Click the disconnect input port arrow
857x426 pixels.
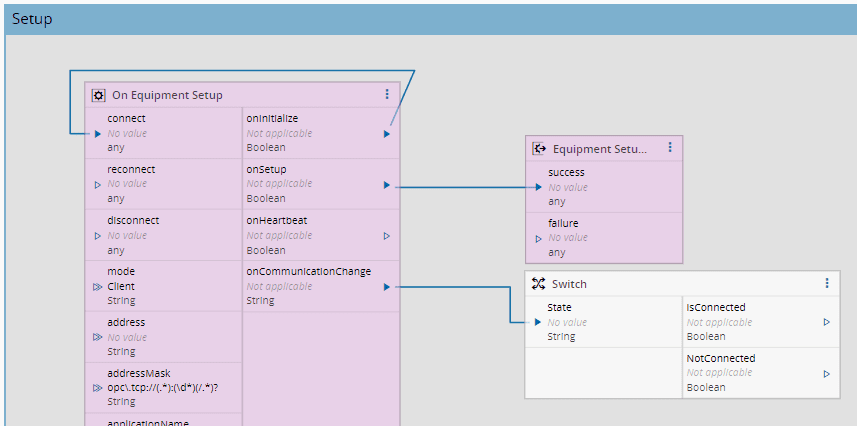(98, 236)
